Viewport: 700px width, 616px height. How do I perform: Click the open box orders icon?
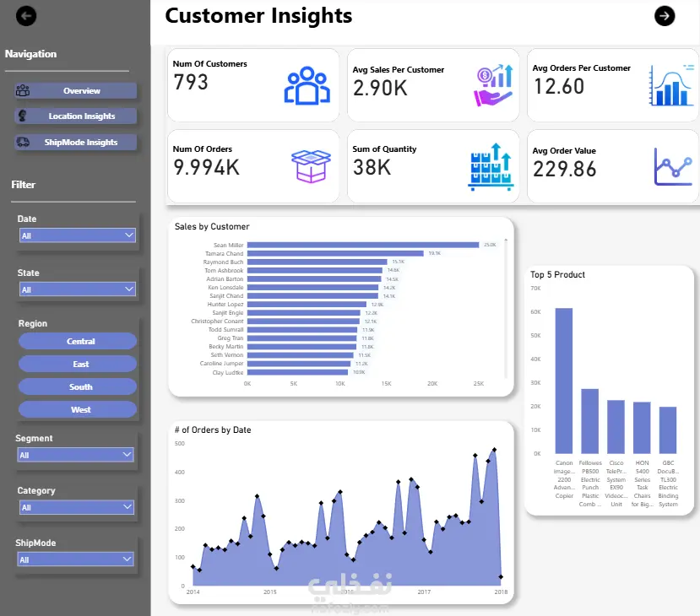[x=311, y=166]
